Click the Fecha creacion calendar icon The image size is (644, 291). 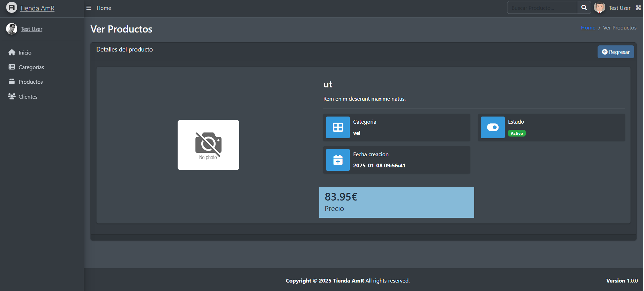coord(338,160)
